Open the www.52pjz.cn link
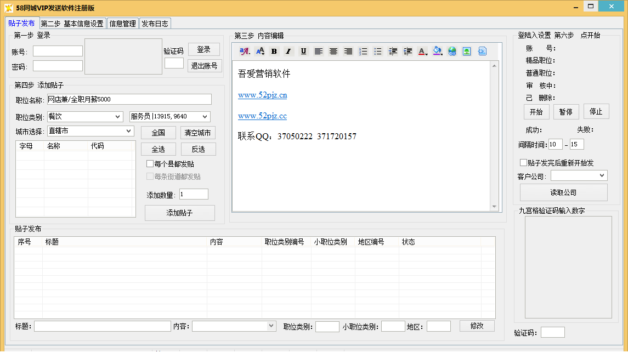Image resolution: width=628 pixels, height=364 pixels. click(x=262, y=95)
